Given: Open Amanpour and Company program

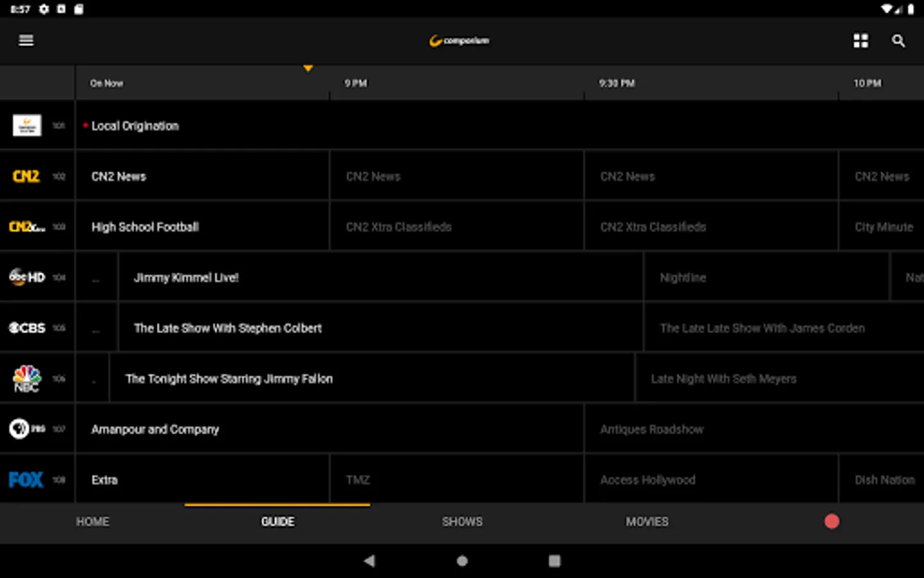Looking at the screenshot, I should [x=330, y=429].
